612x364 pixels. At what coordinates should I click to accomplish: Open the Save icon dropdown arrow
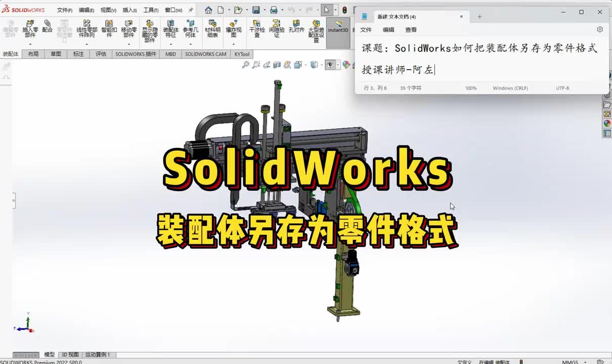(264, 10)
